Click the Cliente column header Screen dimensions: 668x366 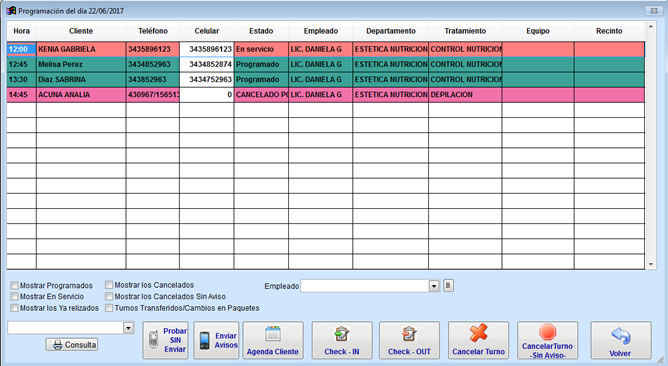(x=81, y=31)
